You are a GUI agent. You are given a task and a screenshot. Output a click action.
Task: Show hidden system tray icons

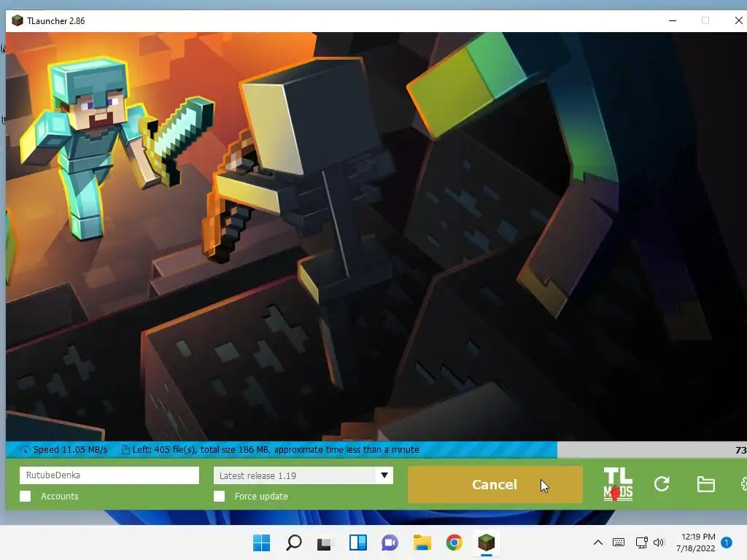[598, 542]
